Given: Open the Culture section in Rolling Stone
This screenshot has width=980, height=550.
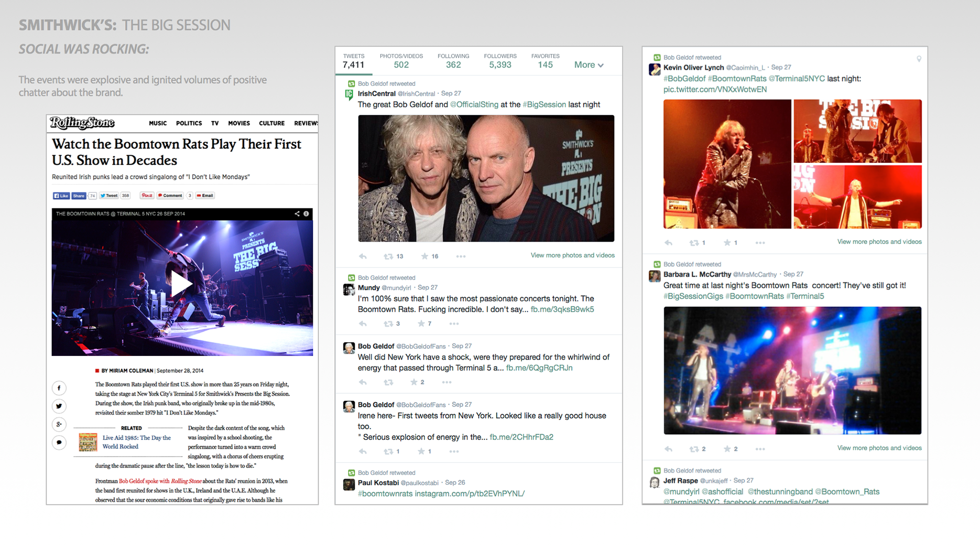Looking at the screenshot, I should (x=272, y=123).
